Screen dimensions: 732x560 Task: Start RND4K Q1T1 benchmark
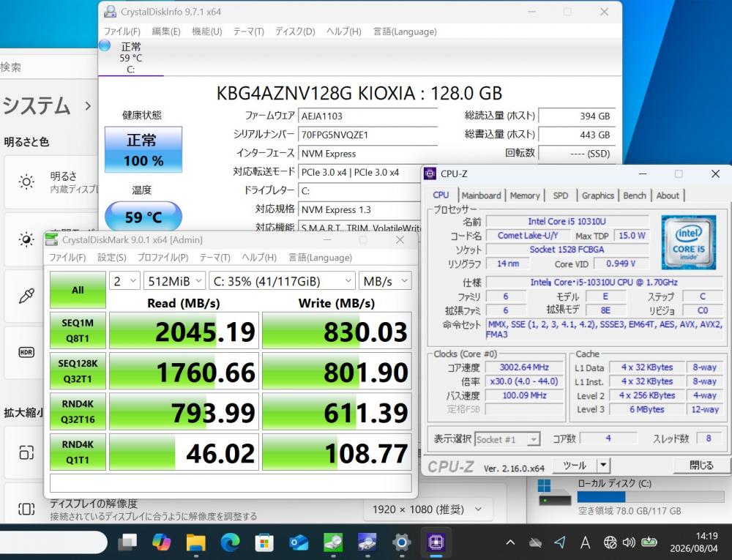[x=78, y=452]
